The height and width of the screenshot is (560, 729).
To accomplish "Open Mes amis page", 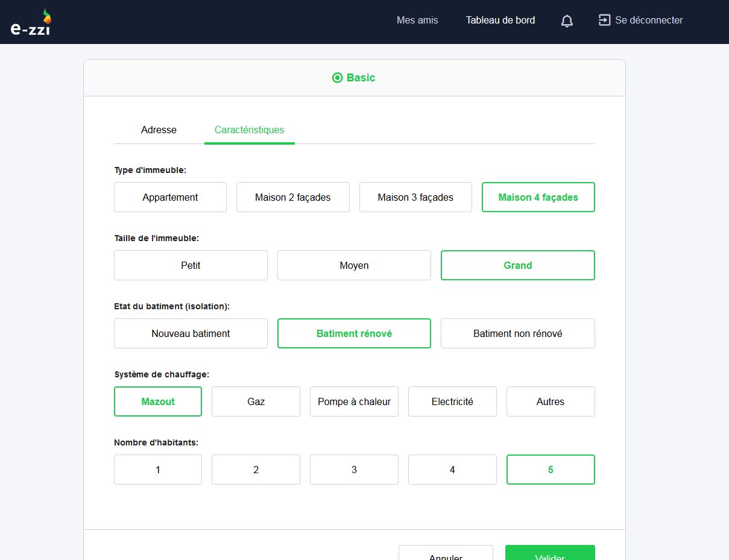I will [x=417, y=20].
